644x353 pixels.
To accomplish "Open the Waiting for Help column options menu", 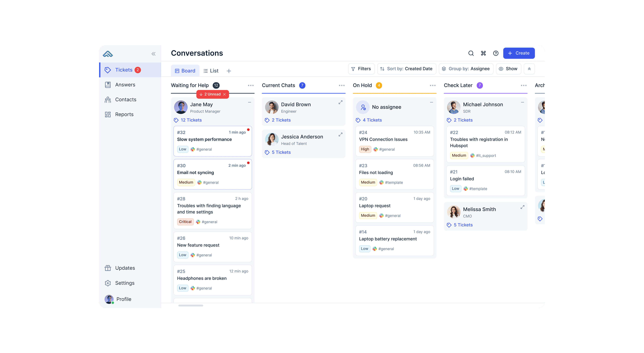I will 251,85.
